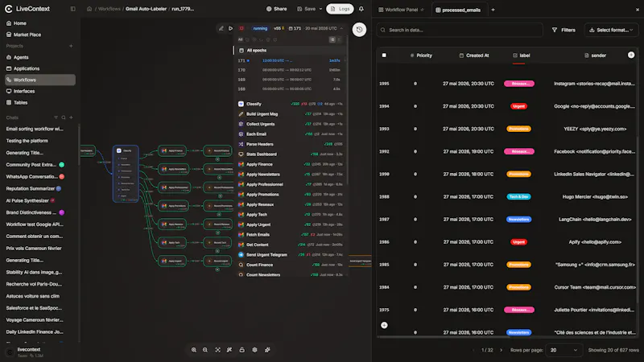Click Urgent label in row 1994
The image size is (644, 362).
tap(518, 106)
